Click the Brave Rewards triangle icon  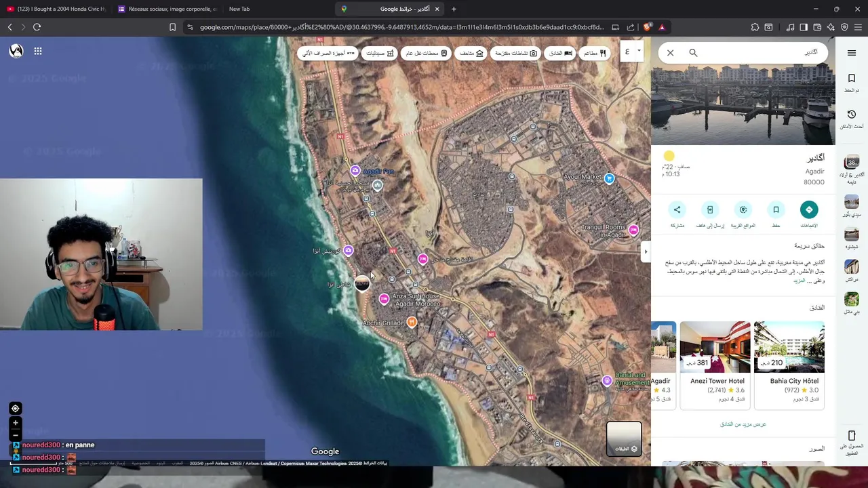pyautogui.click(x=662, y=27)
